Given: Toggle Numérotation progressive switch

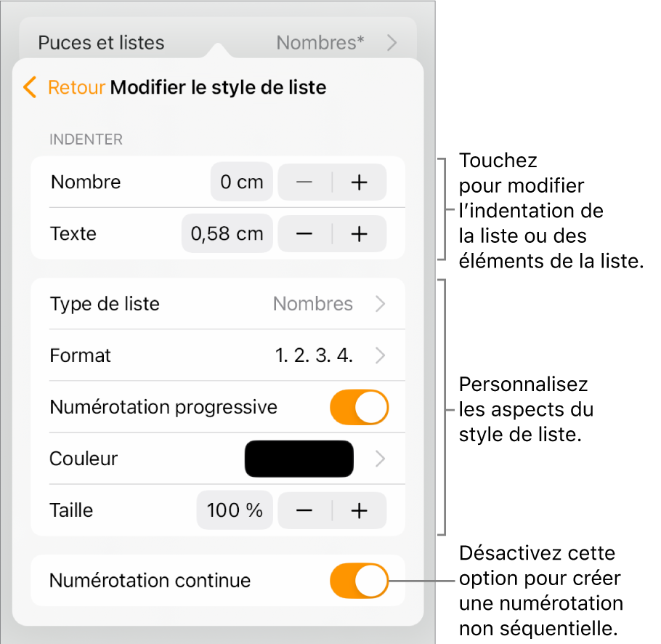Looking at the screenshot, I should (360, 408).
